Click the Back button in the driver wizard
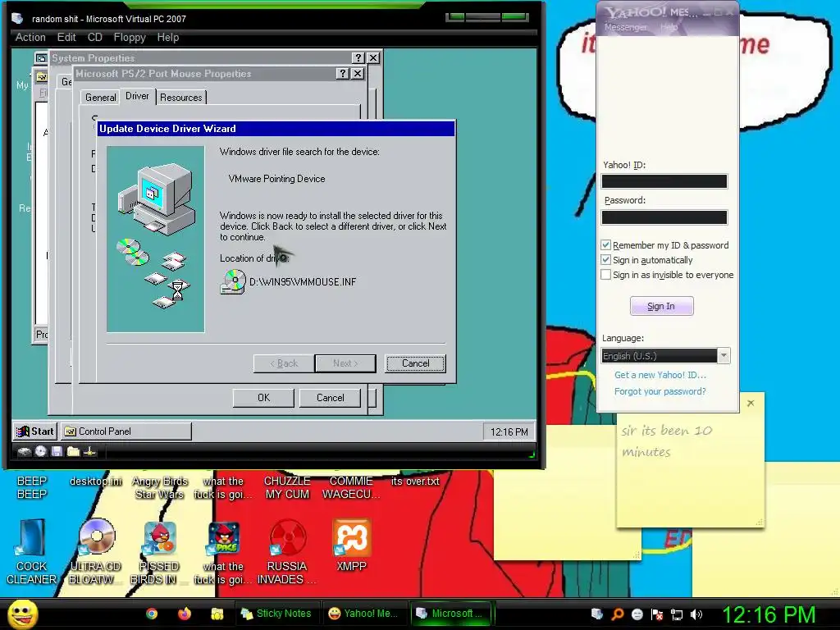 click(284, 363)
